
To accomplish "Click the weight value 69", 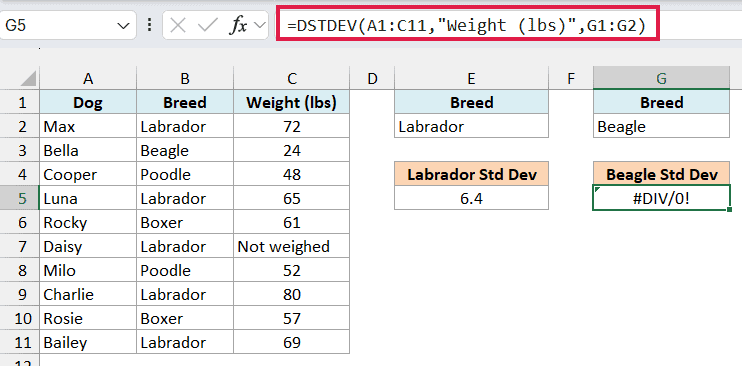I will click(292, 342).
